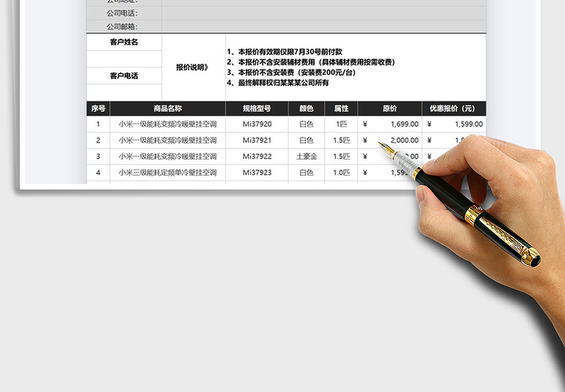
Task: Select product name in the Mi37920 row
Action: 167,124
